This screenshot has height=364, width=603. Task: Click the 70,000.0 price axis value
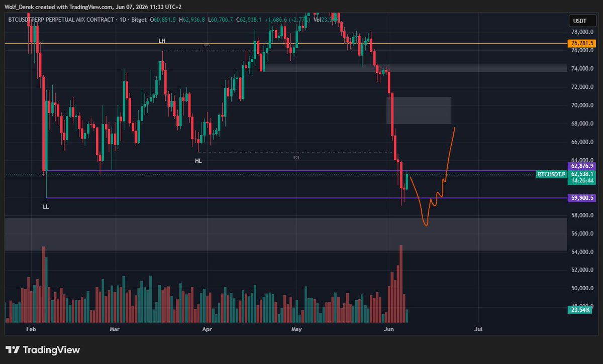(583, 105)
